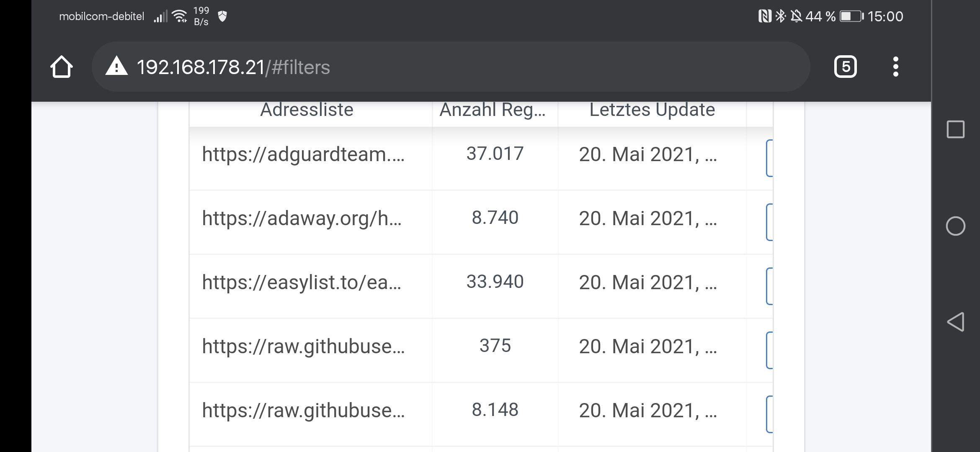Click action button in easylist.to row

coord(769,286)
